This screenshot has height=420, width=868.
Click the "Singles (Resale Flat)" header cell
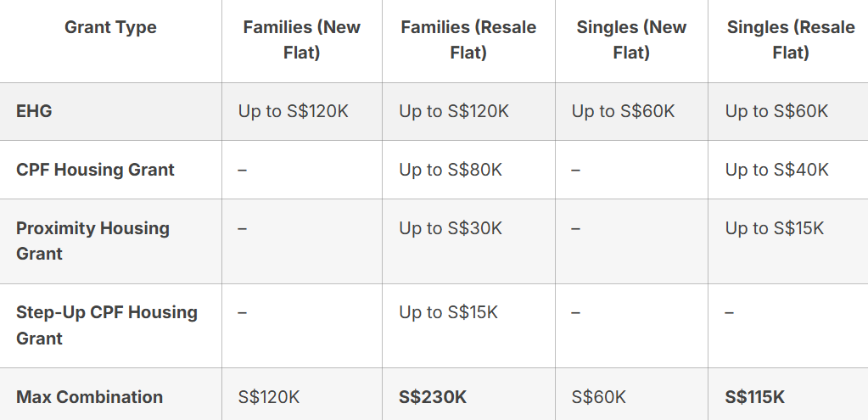(790, 40)
